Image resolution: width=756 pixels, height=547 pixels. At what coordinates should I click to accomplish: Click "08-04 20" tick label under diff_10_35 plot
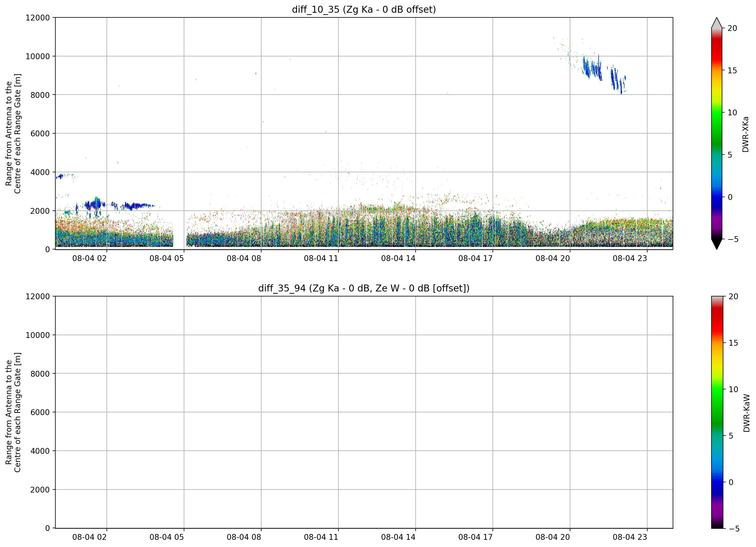(x=553, y=259)
